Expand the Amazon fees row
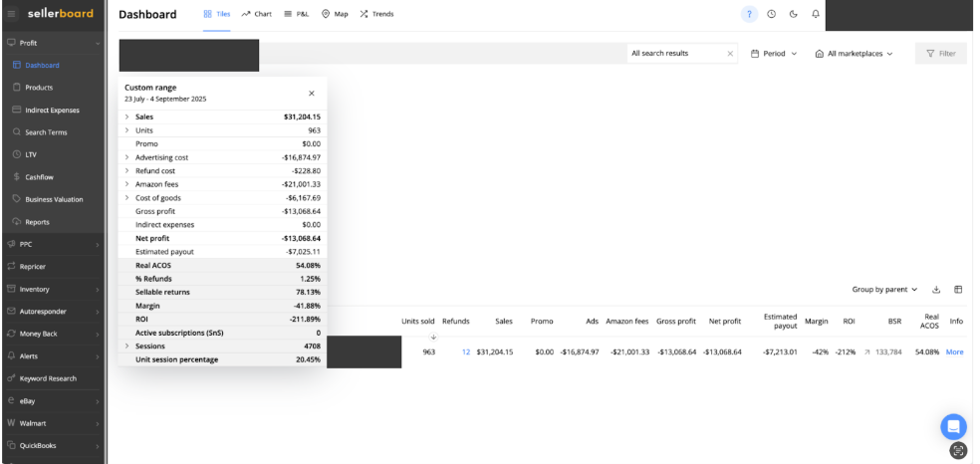This screenshot has height=464, width=980. (126, 184)
